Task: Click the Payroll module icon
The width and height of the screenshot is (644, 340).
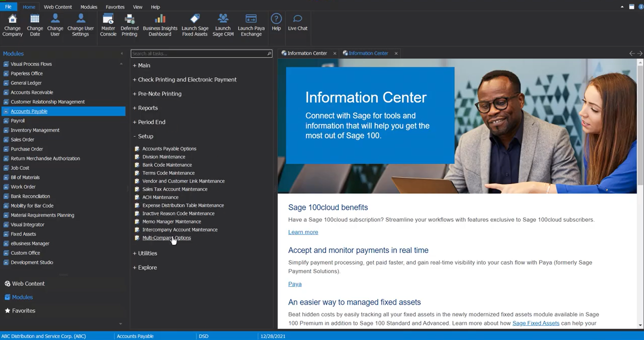Action: point(6,121)
